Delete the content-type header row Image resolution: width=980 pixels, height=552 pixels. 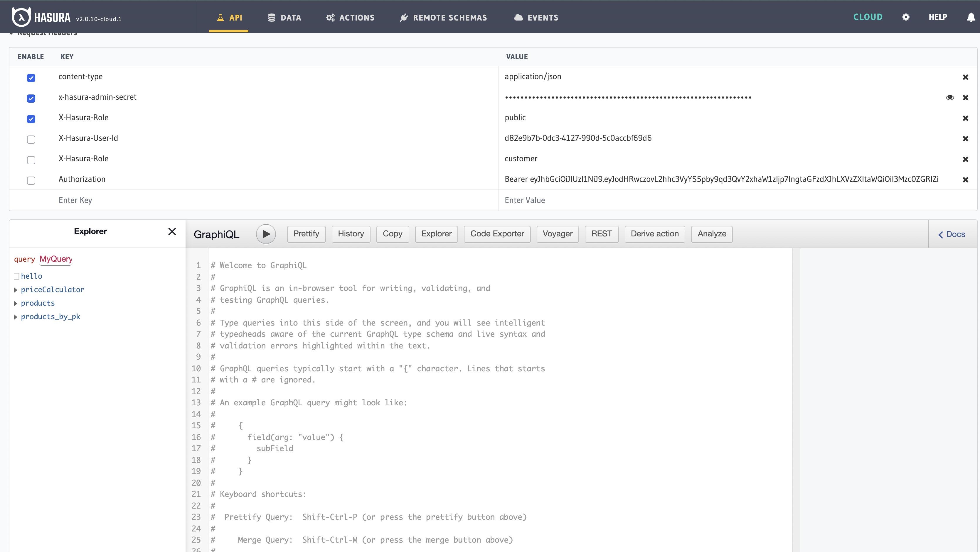tap(965, 77)
